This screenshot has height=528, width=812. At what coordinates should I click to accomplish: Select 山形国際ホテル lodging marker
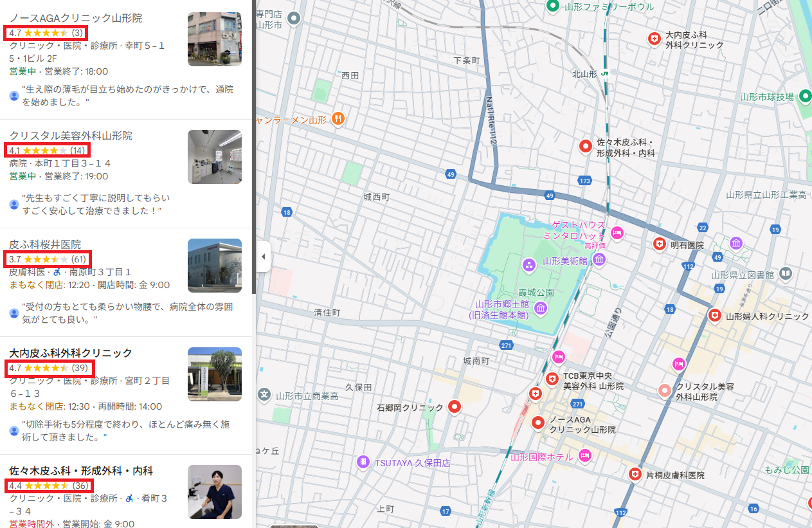click(584, 455)
